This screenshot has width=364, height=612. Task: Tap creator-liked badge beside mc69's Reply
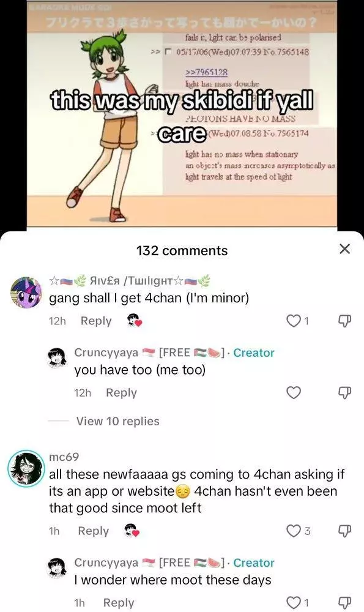click(x=132, y=531)
